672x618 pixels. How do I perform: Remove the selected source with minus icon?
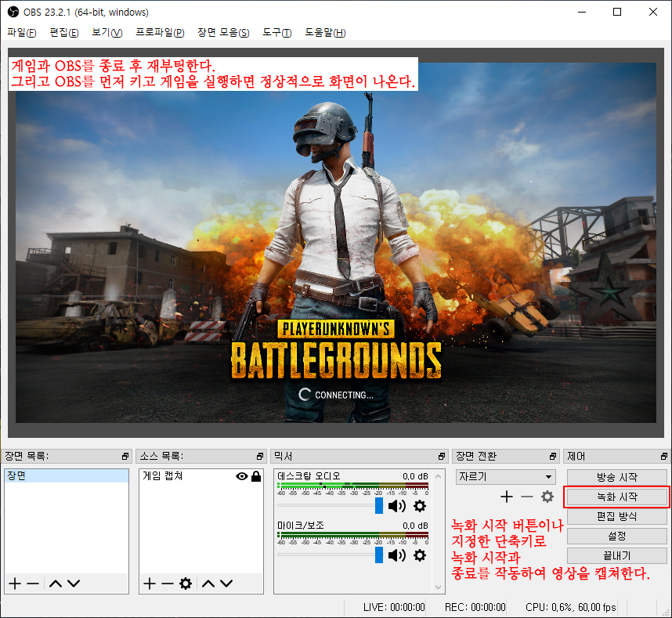168,584
